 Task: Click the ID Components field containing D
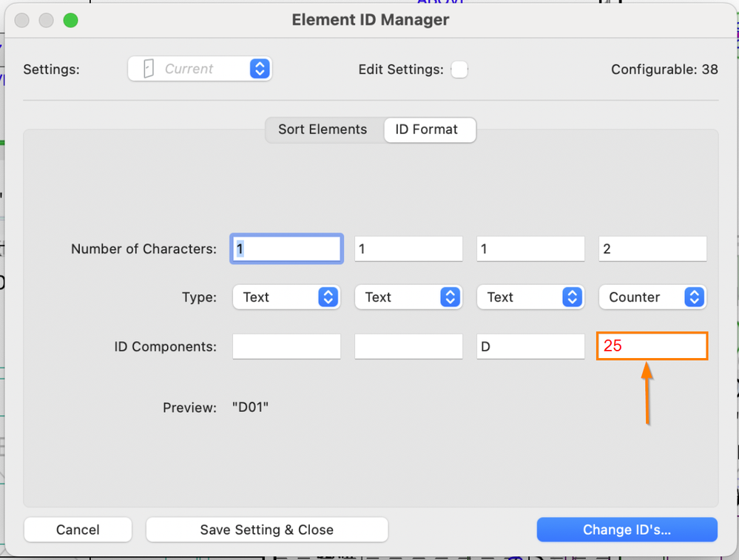click(x=530, y=346)
